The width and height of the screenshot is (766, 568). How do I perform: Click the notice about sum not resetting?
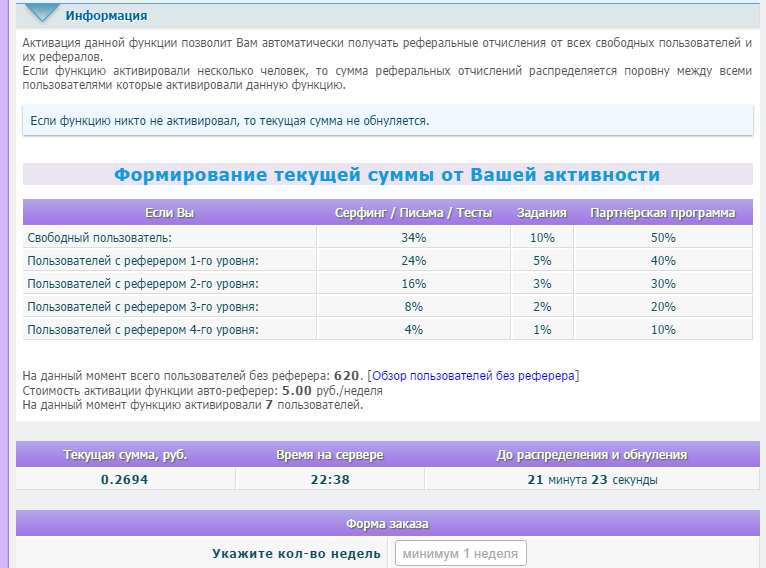(230, 121)
